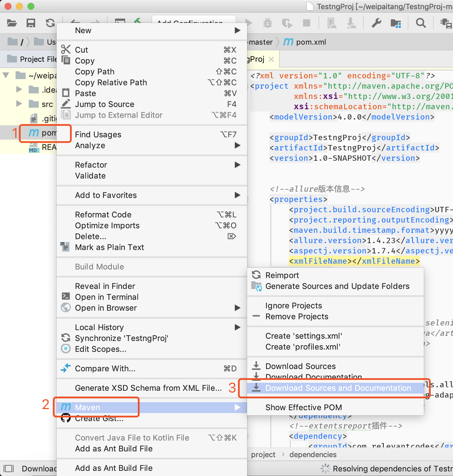
Task: Click the Debug bug icon in the toolbar
Action: tap(268, 23)
